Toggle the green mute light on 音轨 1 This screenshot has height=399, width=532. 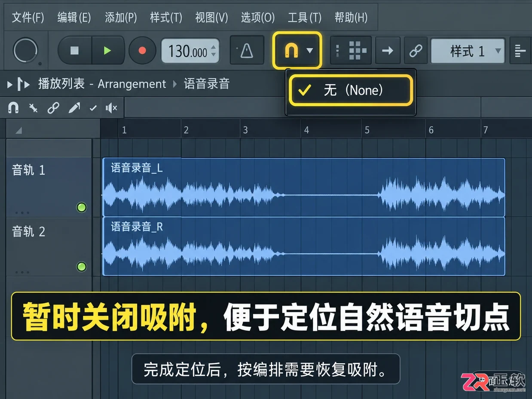[81, 208]
